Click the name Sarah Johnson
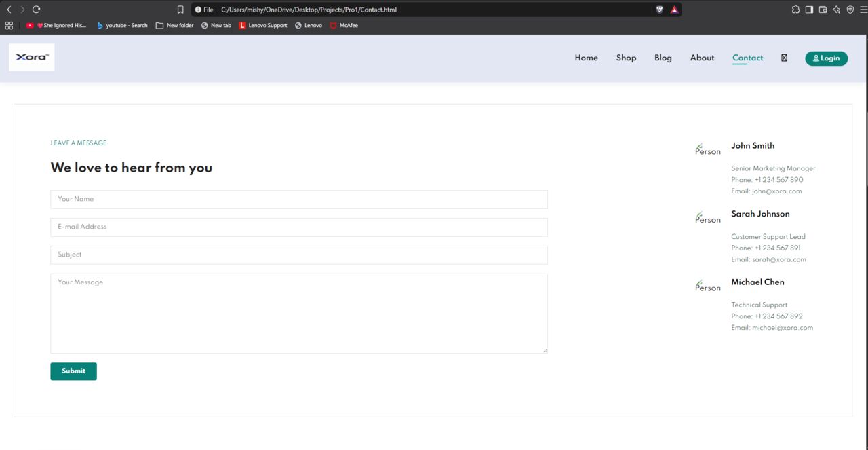 click(x=760, y=214)
